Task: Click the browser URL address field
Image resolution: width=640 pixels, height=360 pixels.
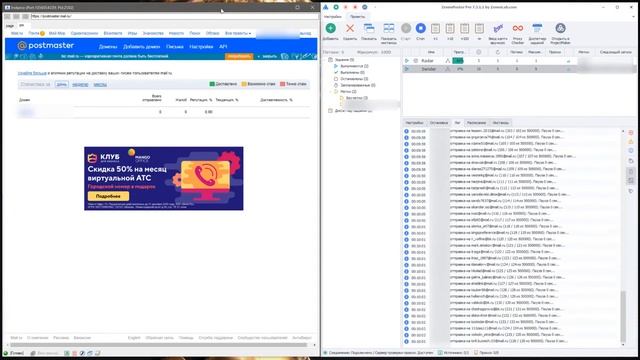Action: (175, 16)
